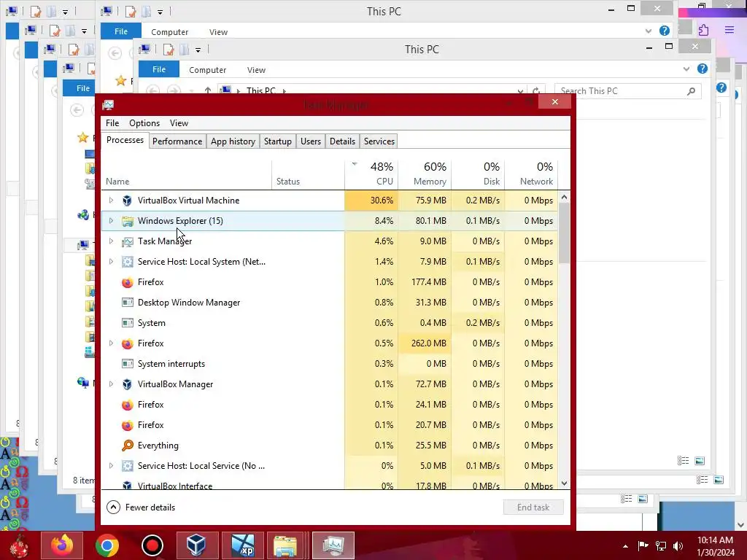Switch to the Performance tab
Image resolution: width=747 pixels, height=560 pixels.
pos(177,141)
